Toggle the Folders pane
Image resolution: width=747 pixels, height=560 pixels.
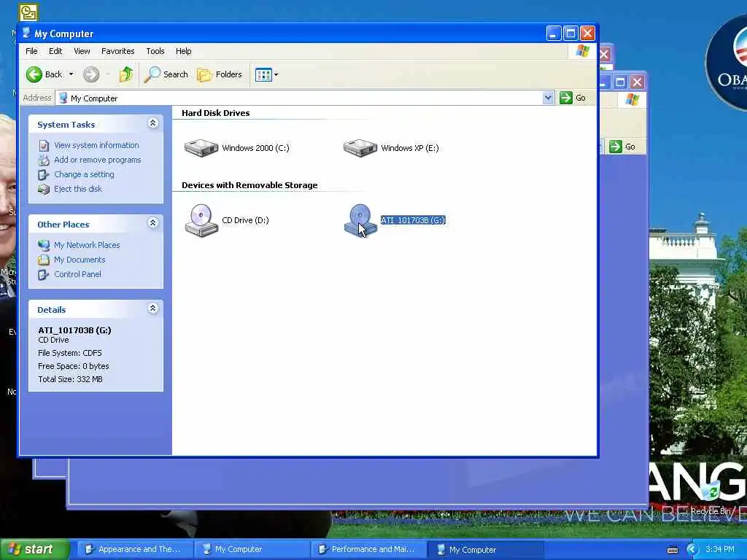click(220, 74)
